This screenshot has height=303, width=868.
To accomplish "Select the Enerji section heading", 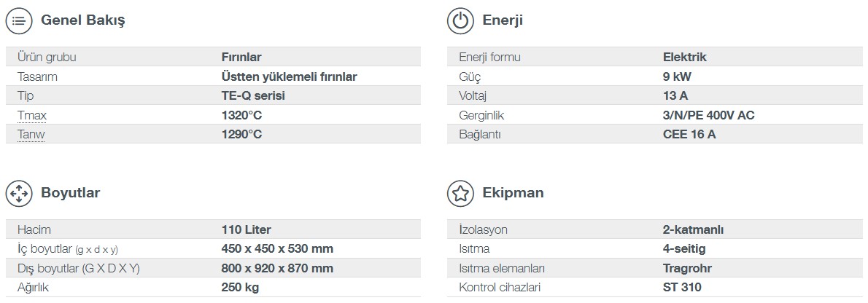I will pyautogui.click(x=503, y=20).
